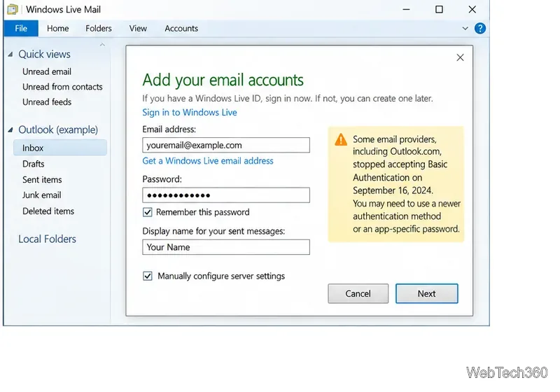The image size is (560, 392).
Task: Click the Next button
Action: point(426,293)
